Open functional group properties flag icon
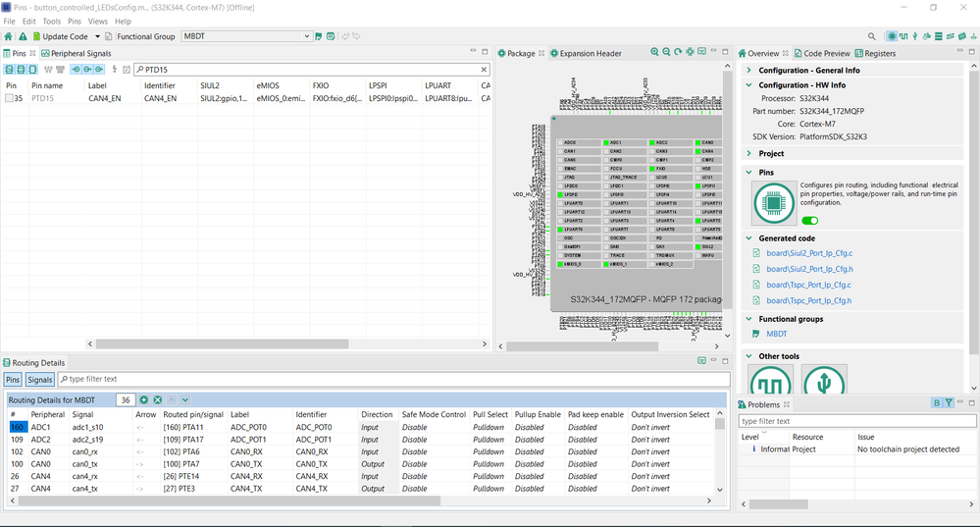 [319, 36]
